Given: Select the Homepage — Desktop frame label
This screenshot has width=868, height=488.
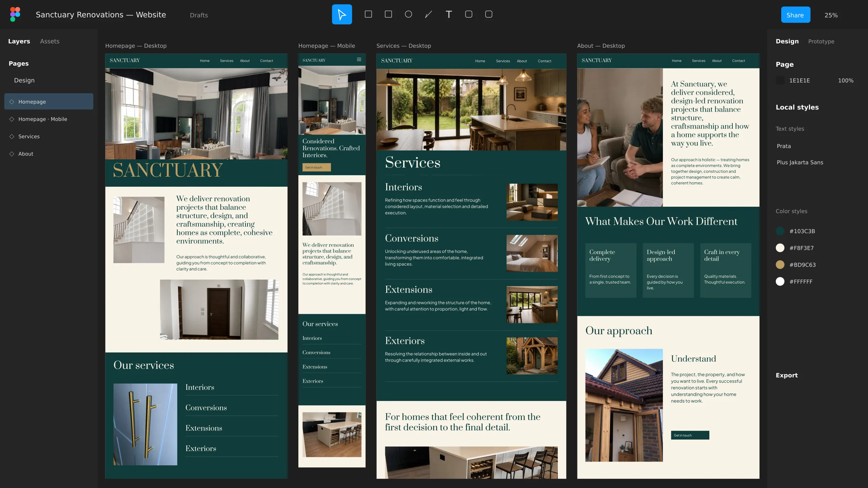Looking at the screenshot, I should point(136,46).
